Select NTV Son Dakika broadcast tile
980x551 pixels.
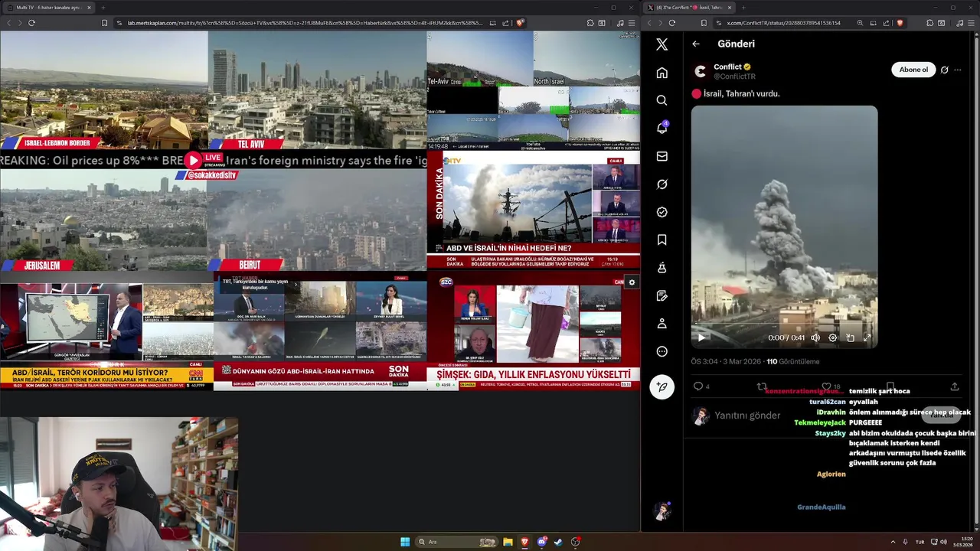coord(533,210)
